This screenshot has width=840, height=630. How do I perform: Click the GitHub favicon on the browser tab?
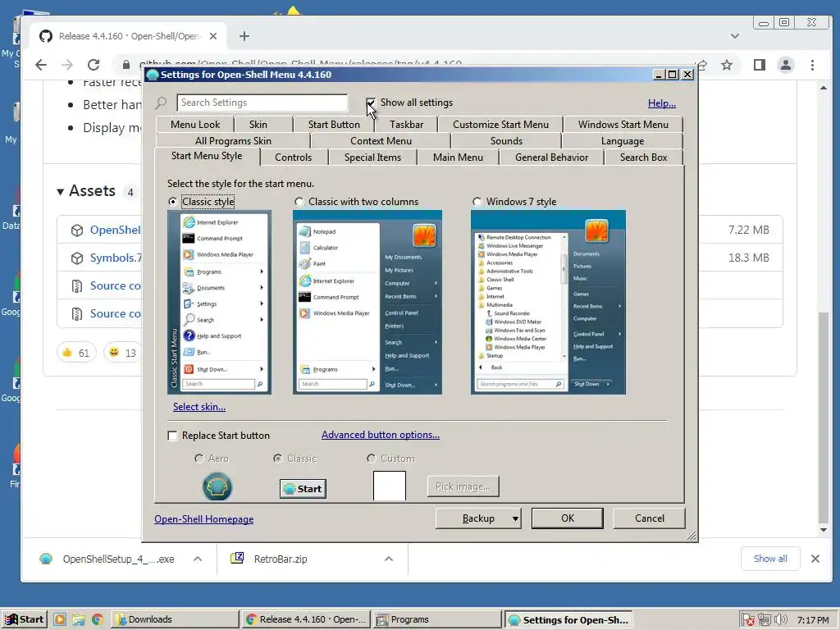point(46,36)
